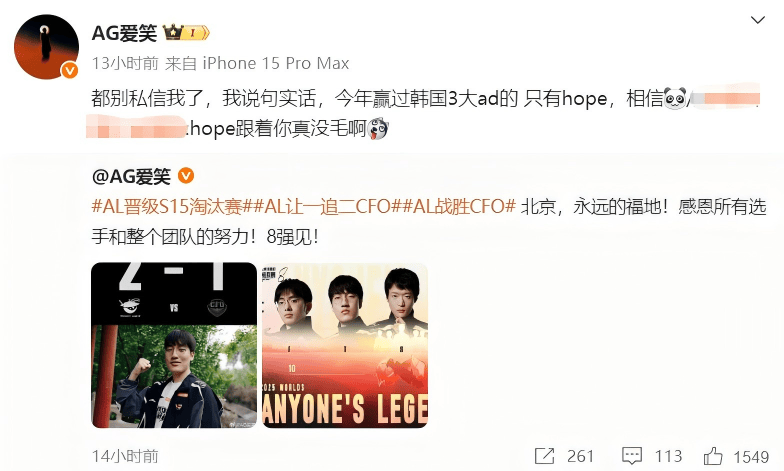Click the 261 reposts count
Screen dimensions: 784x471
pos(580,456)
